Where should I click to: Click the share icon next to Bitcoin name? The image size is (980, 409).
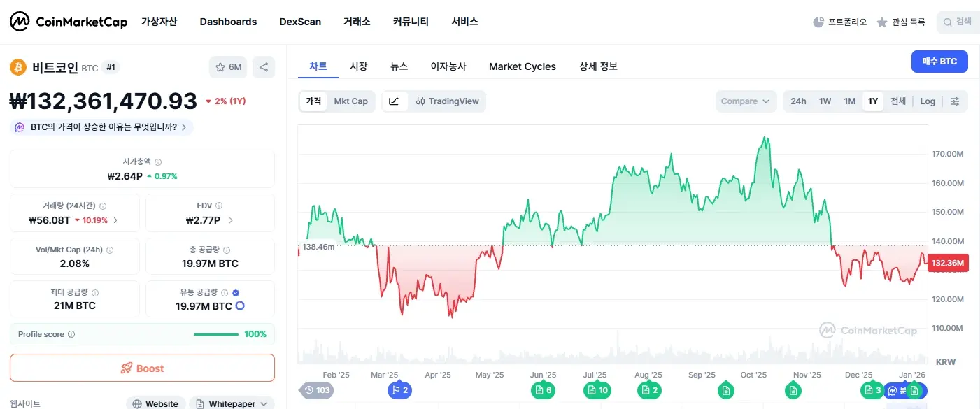(x=264, y=66)
